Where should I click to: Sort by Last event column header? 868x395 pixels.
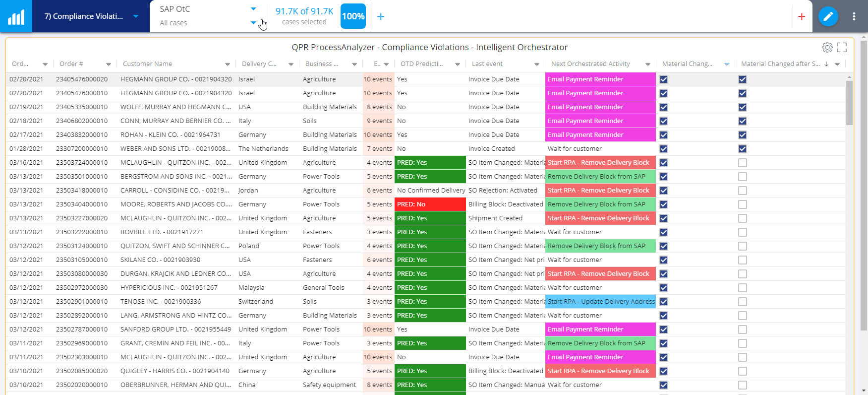click(x=487, y=64)
